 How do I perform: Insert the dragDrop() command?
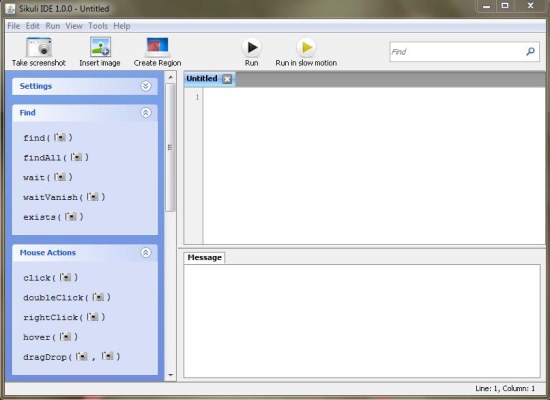[x=72, y=357]
